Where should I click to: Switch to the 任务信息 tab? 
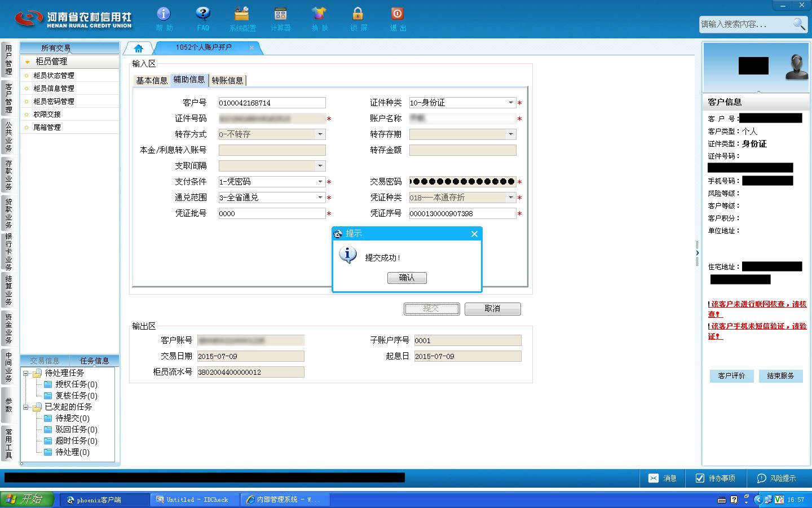pos(94,361)
